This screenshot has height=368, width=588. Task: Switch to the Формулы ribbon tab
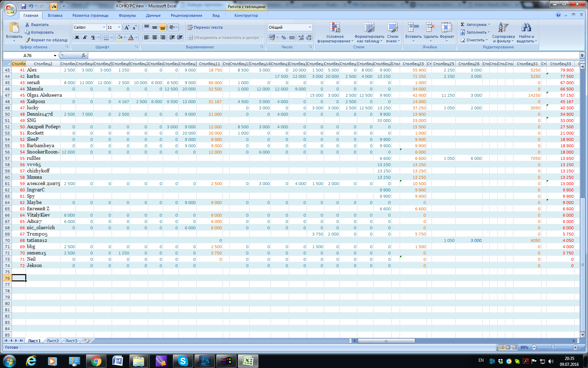coord(127,15)
